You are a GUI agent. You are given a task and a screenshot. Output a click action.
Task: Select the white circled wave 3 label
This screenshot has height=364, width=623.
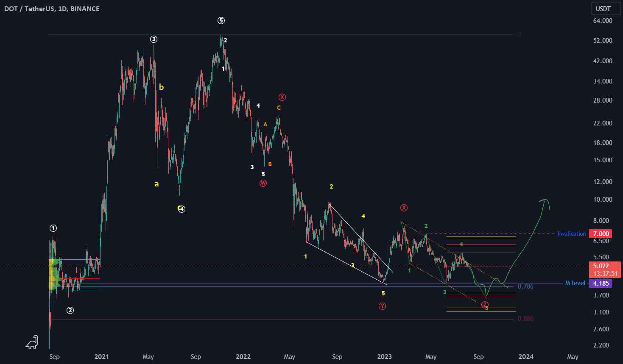pyautogui.click(x=154, y=39)
